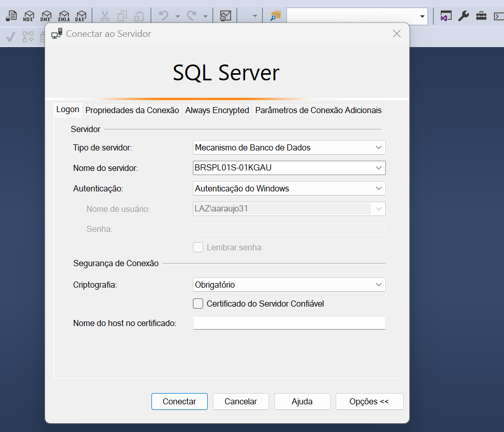
Task: Click the Undo arrow icon
Action: click(164, 16)
